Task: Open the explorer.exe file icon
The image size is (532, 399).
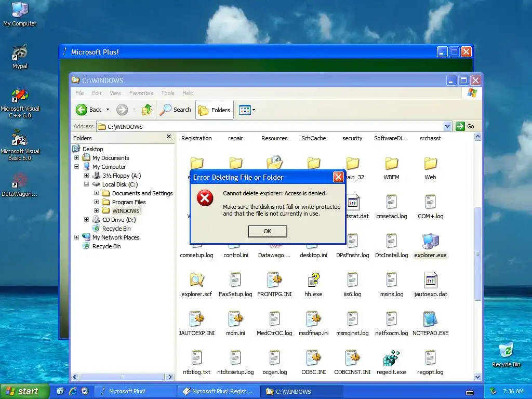Action: tap(430, 241)
